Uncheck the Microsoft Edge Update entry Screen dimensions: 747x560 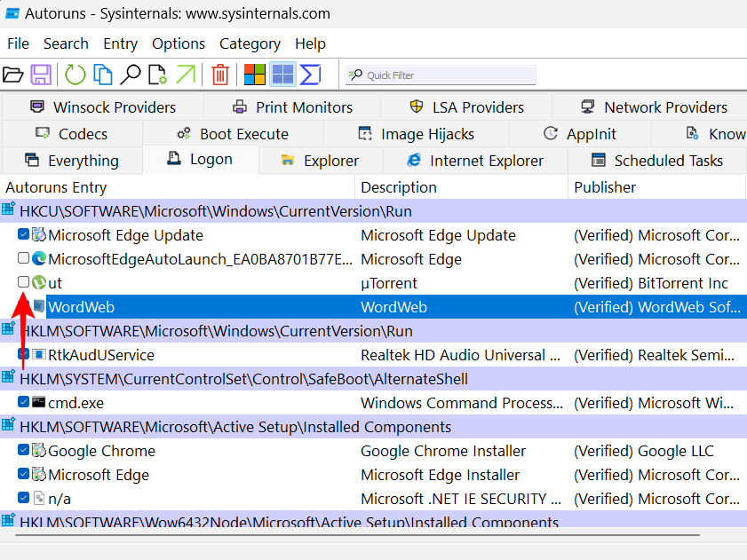[x=24, y=235]
